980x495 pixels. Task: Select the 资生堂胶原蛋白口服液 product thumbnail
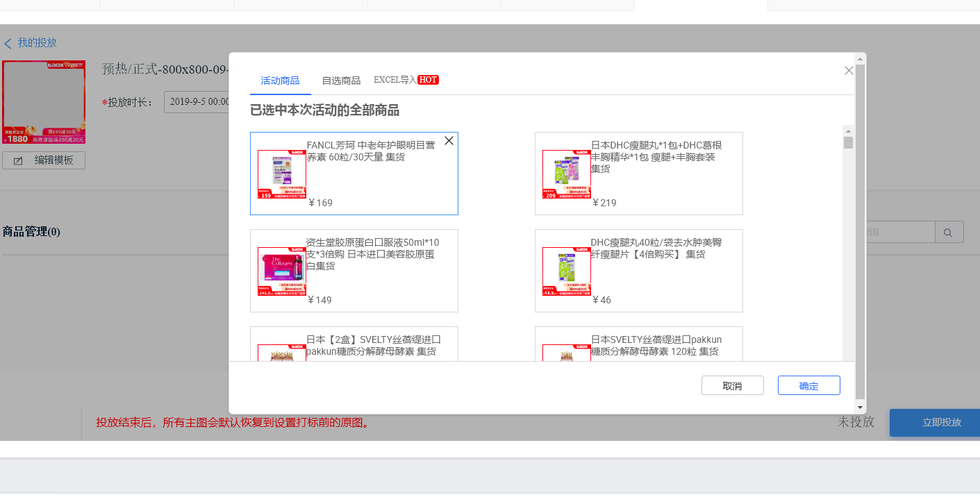(x=281, y=271)
